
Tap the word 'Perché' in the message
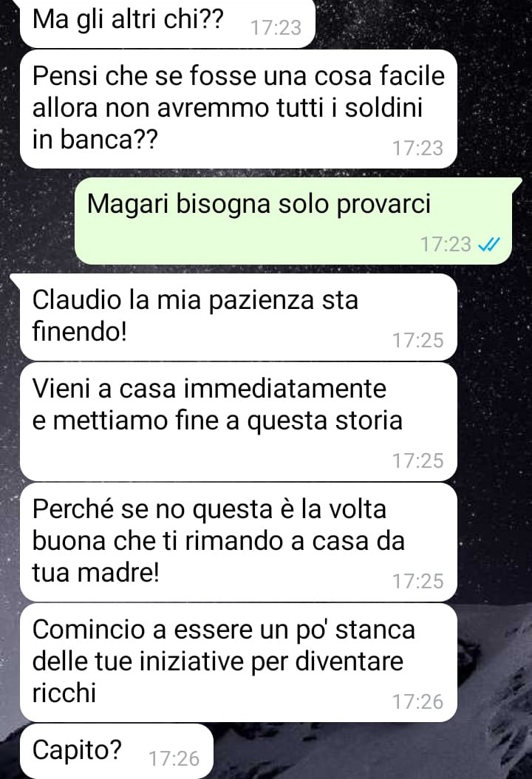[x=73, y=509]
